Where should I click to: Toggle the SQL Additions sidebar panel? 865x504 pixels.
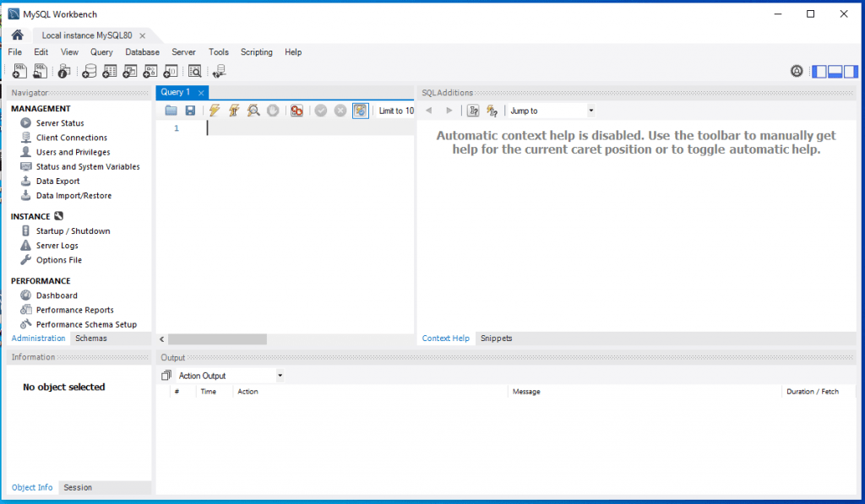[851, 71]
